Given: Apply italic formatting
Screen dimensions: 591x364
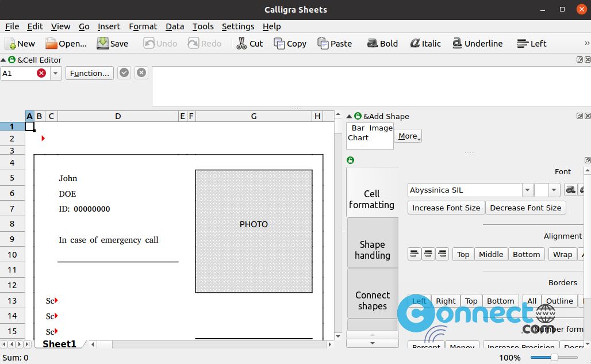Looking at the screenshot, I should pos(425,43).
